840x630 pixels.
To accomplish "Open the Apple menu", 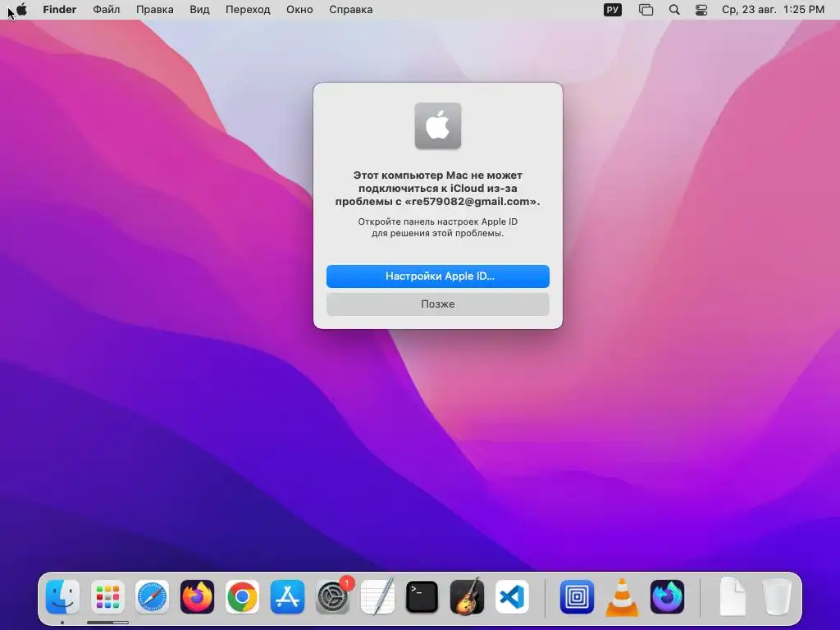I will pos(22,10).
